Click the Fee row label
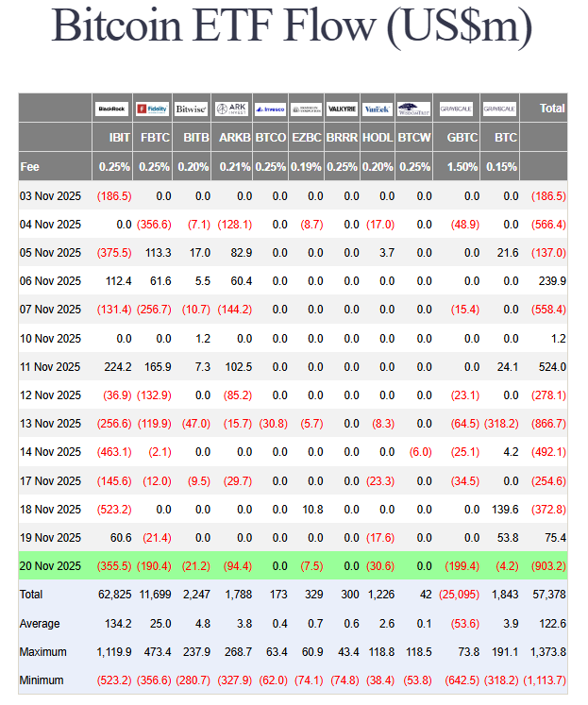The height and width of the screenshot is (705, 588). point(29,167)
